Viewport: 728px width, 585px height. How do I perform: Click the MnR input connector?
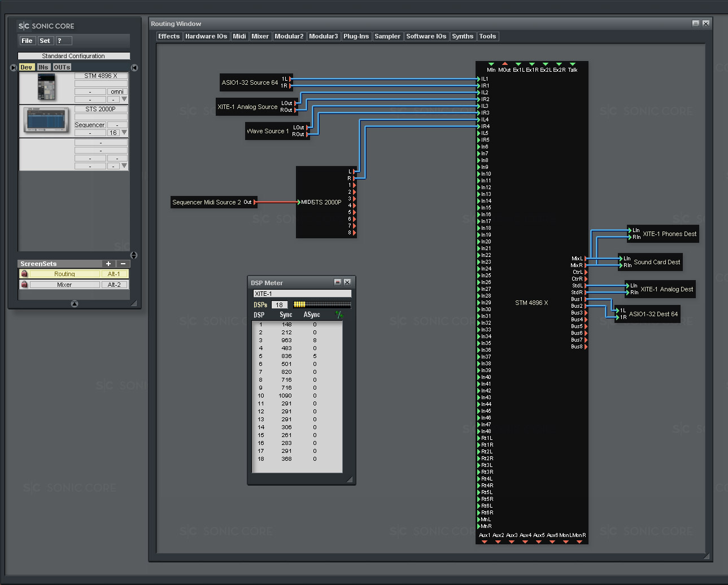coord(479,526)
